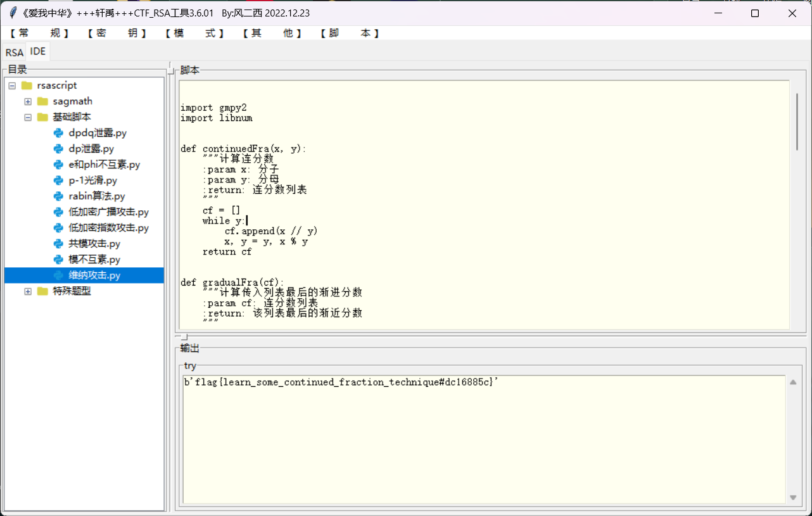Screen dimensions: 812x516
Task: Click the 'def continuedFra(x, y):' line
Action: click(x=243, y=149)
